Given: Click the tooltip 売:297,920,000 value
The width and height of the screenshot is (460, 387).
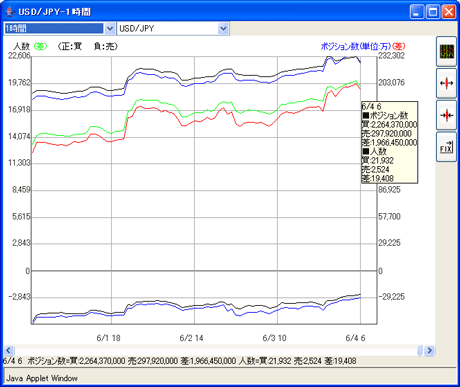Looking at the screenshot, I should click(387, 133).
